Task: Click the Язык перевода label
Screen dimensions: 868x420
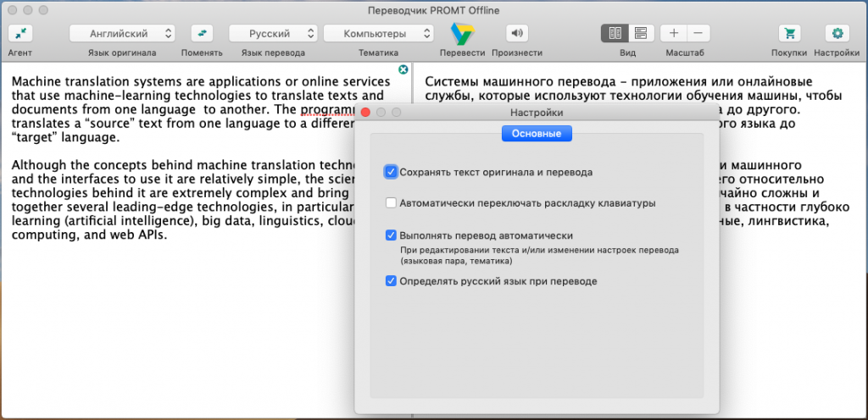Action: [x=274, y=53]
